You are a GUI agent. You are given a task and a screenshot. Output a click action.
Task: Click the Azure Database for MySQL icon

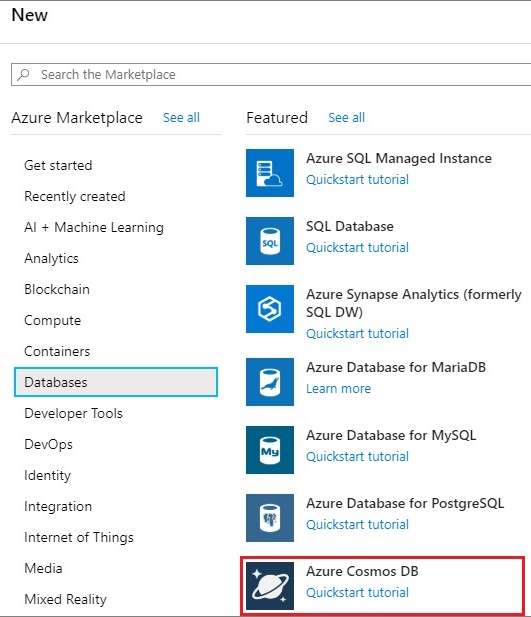270,450
